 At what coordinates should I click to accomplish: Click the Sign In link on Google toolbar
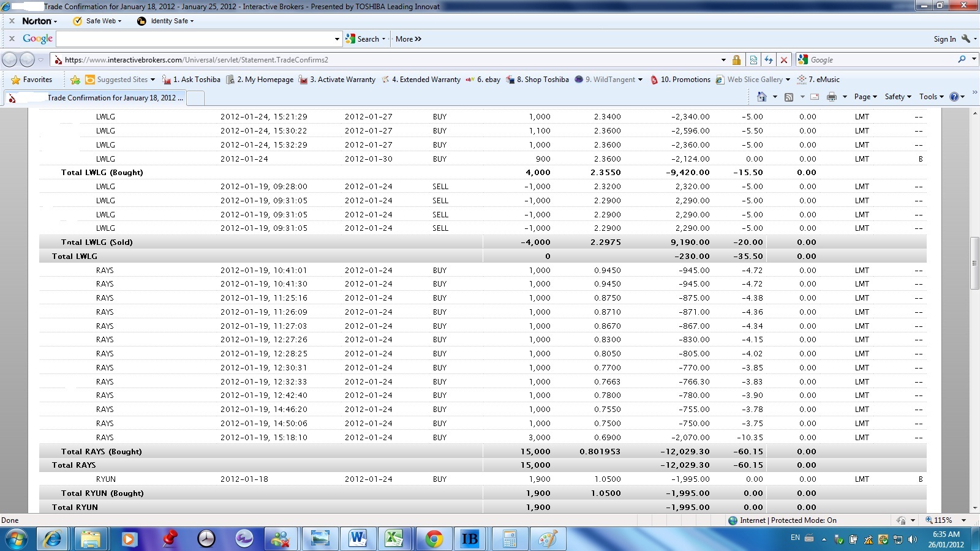[944, 39]
